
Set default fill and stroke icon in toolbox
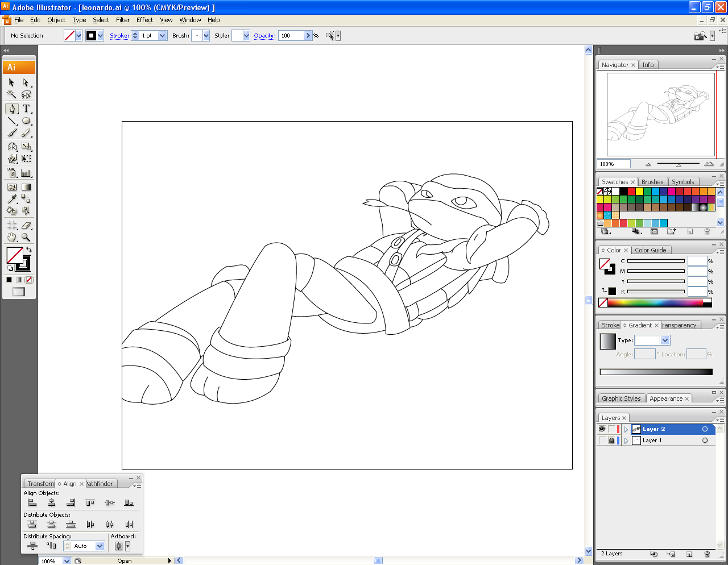coord(10,268)
